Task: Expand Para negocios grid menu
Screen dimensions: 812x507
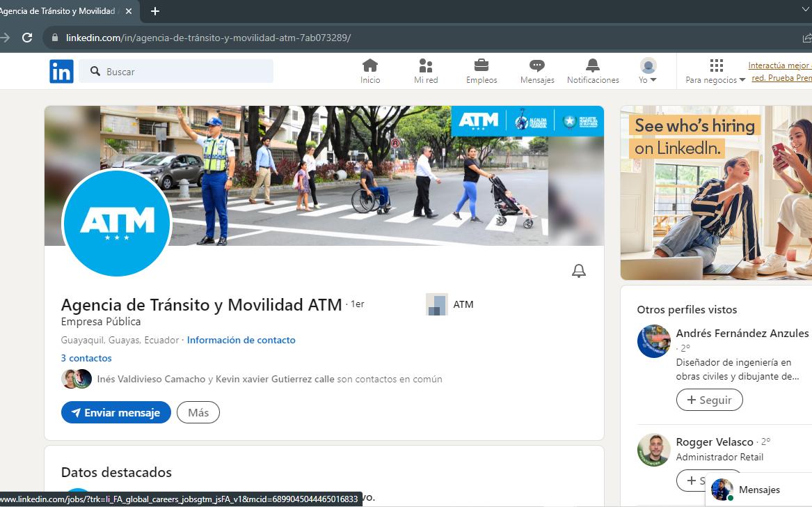Action: pyautogui.click(x=716, y=71)
